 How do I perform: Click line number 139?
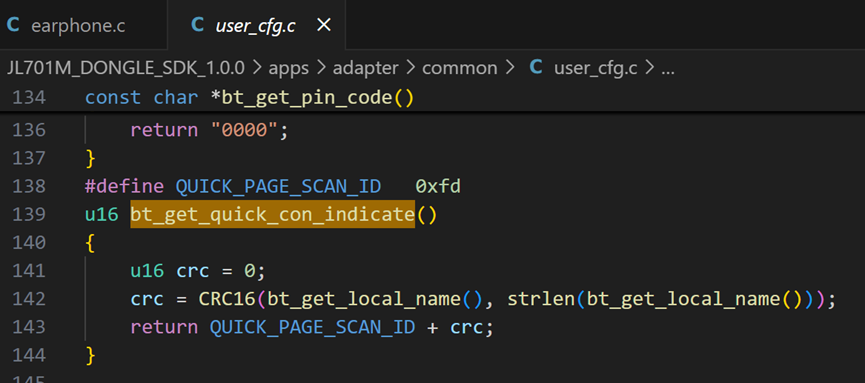(x=28, y=215)
